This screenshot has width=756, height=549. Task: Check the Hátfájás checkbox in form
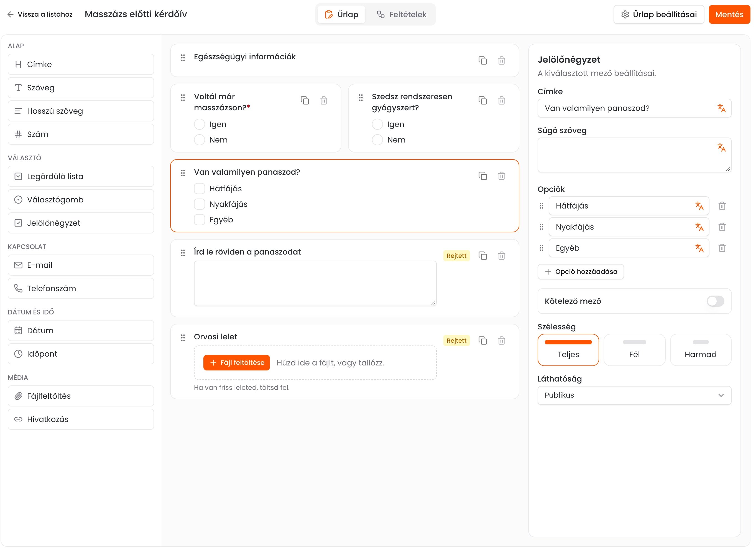[x=199, y=189]
